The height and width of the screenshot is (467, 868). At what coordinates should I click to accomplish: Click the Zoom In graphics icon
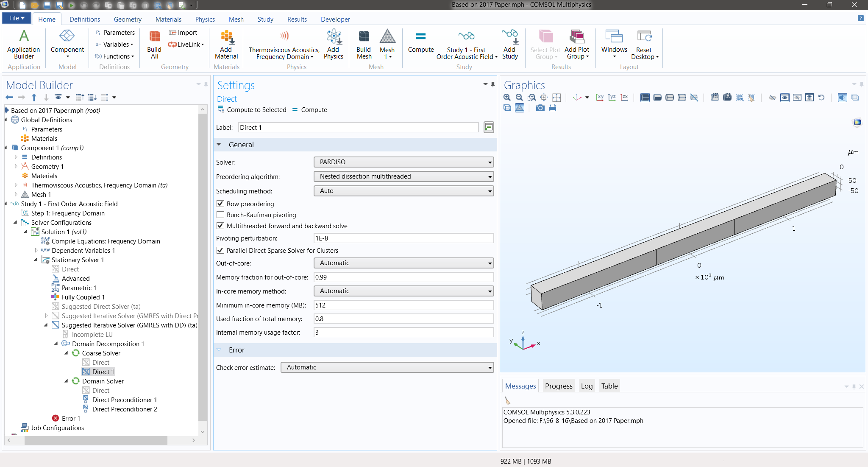(x=507, y=98)
